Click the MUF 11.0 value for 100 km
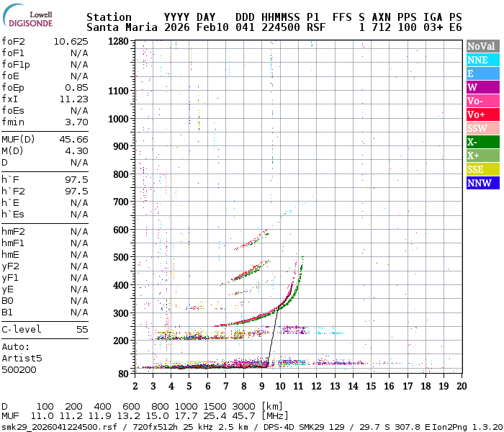This screenshot has height=432, width=504. pos(42,416)
